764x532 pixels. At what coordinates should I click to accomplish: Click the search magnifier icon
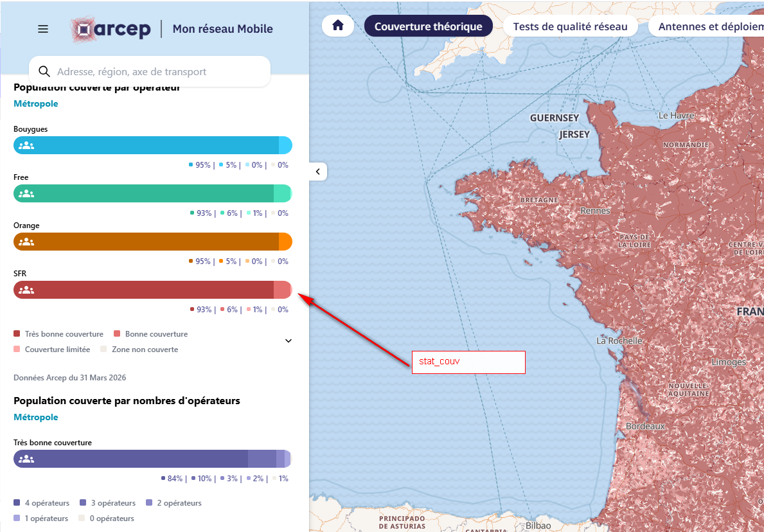pyautogui.click(x=44, y=71)
